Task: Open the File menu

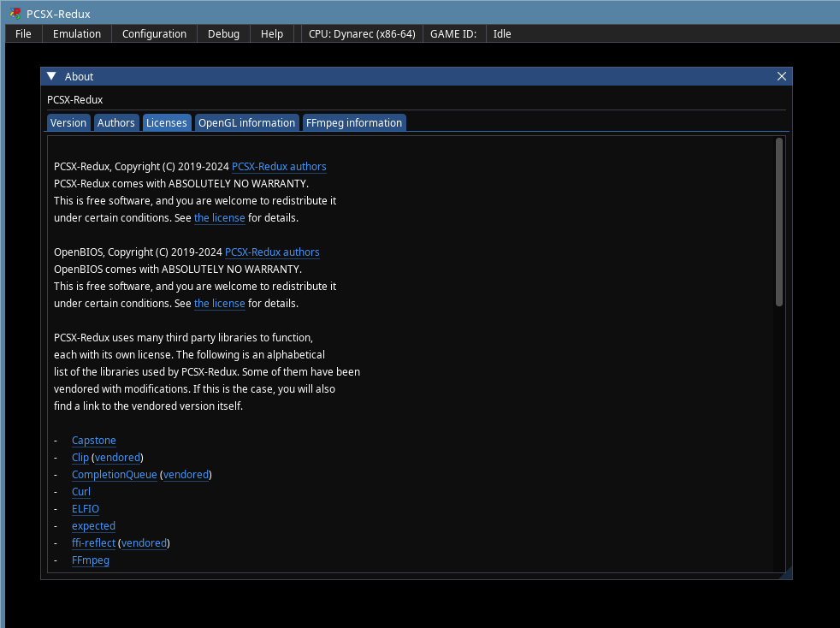Action: 23,33
